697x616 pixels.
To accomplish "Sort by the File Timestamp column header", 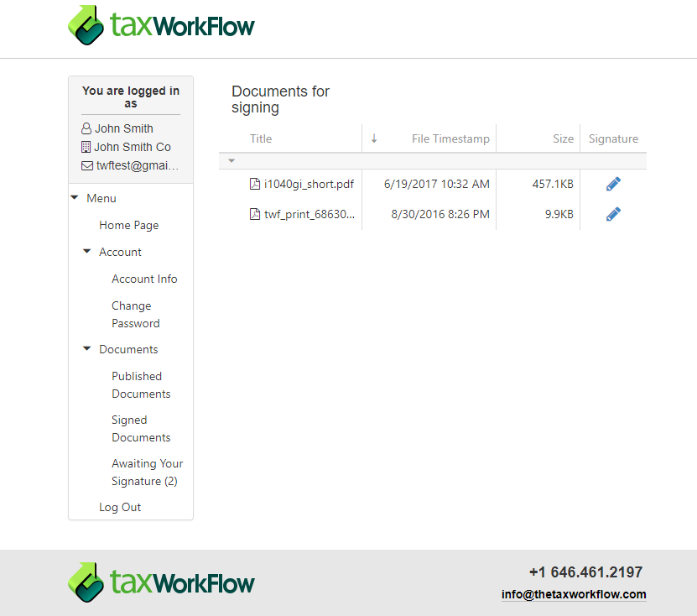I will pyautogui.click(x=450, y=138).
